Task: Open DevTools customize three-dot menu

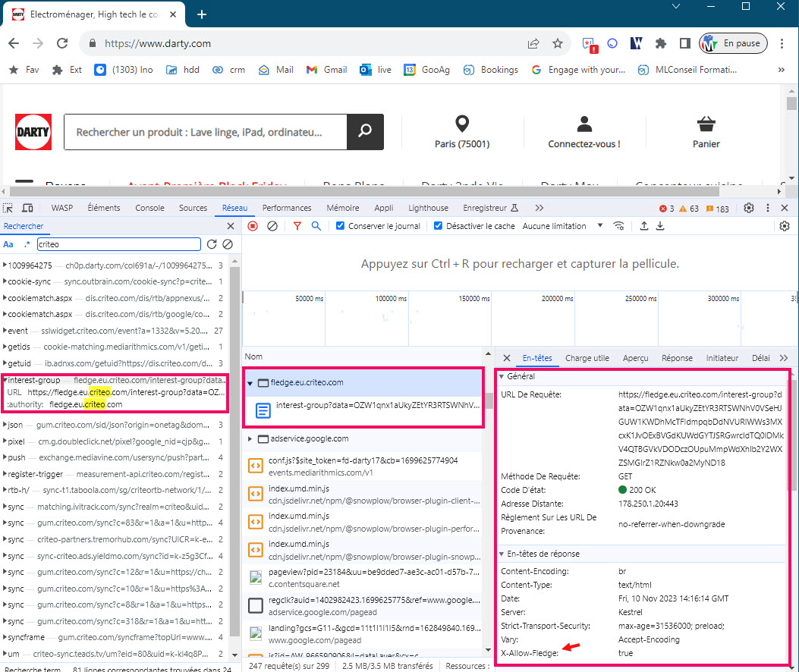Action: (x=768, y=208)
